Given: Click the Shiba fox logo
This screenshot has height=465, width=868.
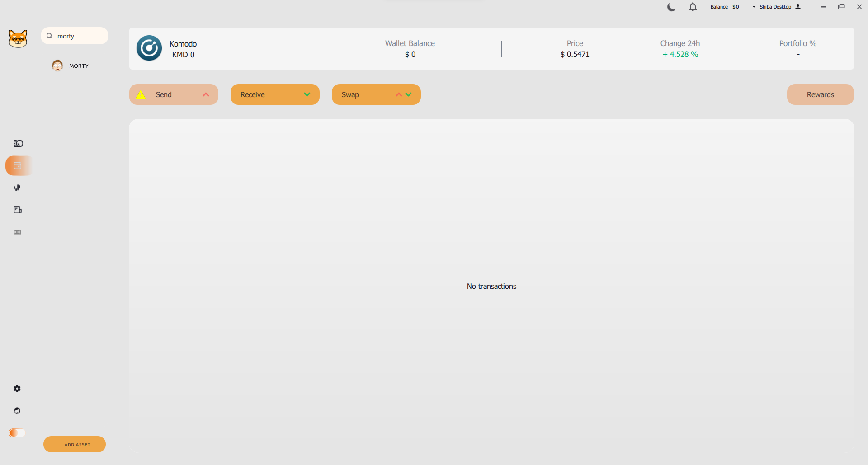Looking at the screenshot, I should point(18,39).
